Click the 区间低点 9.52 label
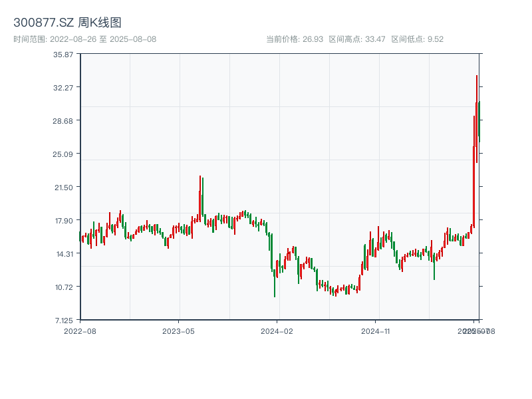The width and height of the screenshot is (532, 399). tap(417, 39)
